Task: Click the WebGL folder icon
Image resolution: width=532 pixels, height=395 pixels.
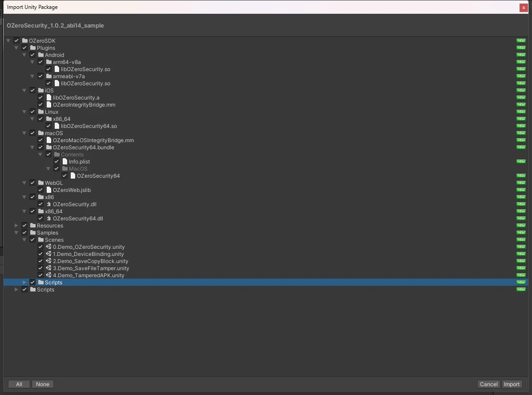Action: tap(41, 183)
